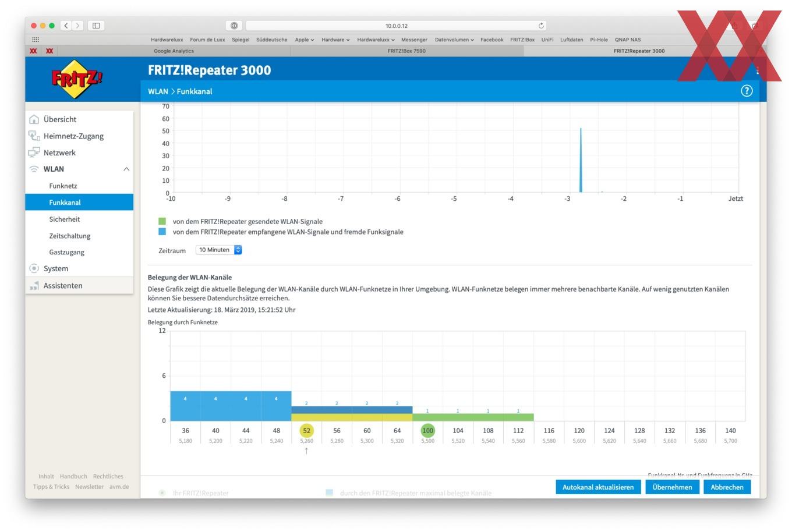Open the Pi-Hole bookmark
This screenshot has height=532, width=792.
click(x=599, y=40)
